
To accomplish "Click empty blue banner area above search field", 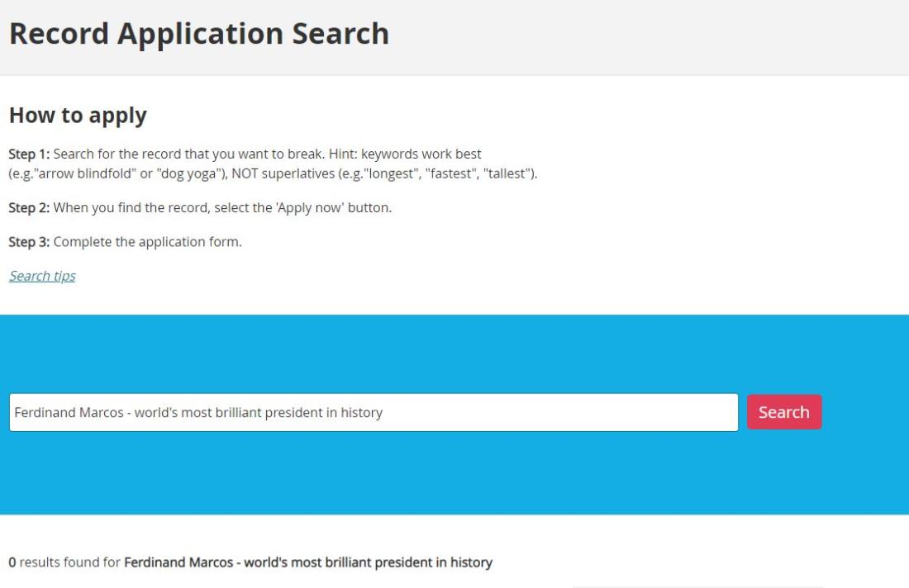I will point(454,353).
